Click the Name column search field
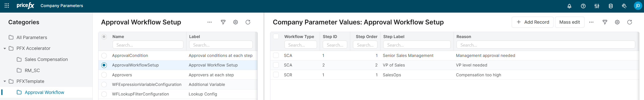The width and height of the screenshot is (644, 100). 148,45
